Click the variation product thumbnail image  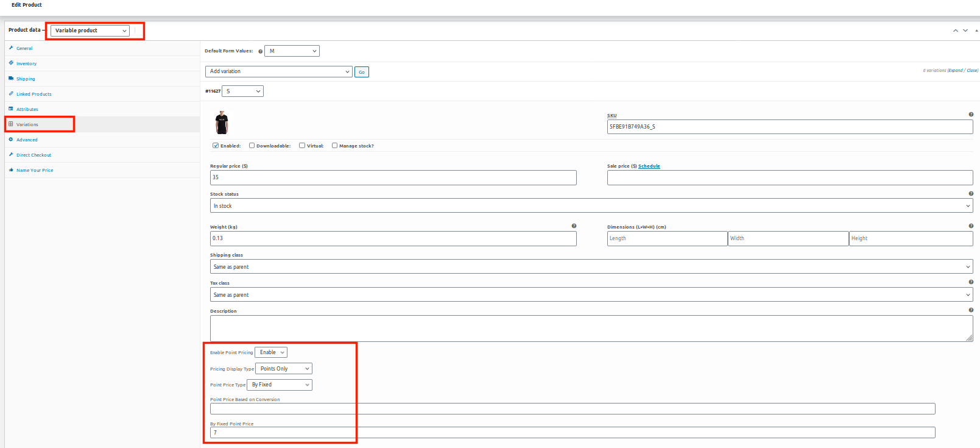[x=222, y=123]
